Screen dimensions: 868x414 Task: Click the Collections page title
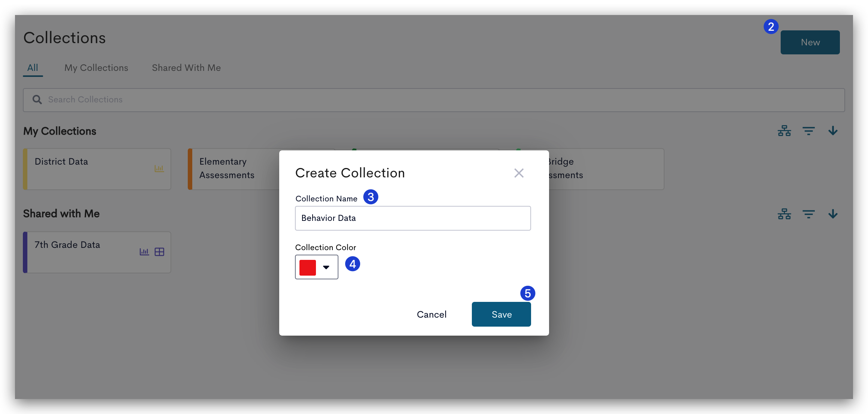click(64, 38)
